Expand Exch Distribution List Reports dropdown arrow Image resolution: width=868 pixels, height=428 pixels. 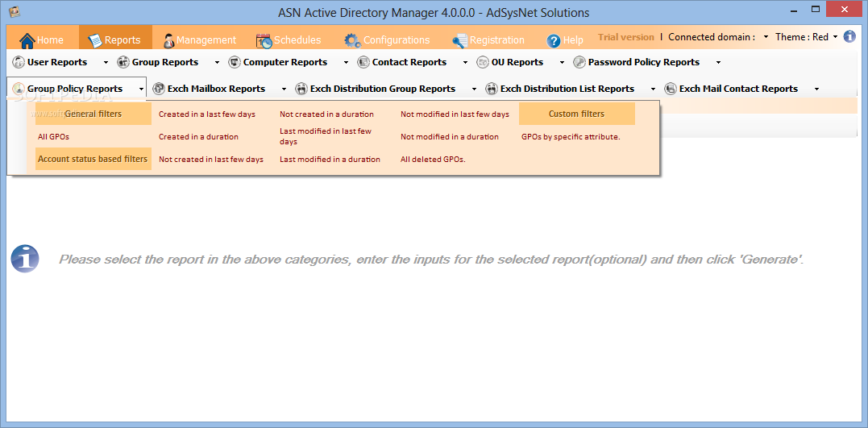pos(653,89)
